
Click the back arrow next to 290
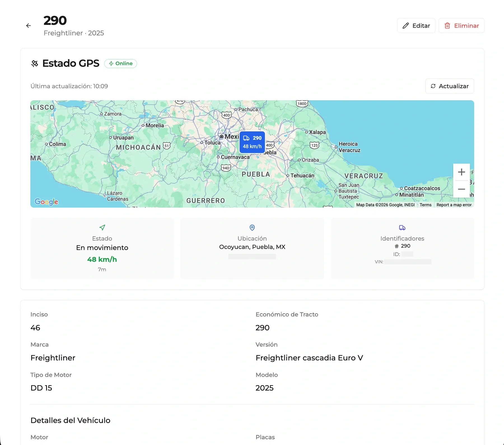pyautogui.click(x=28, y=25)
